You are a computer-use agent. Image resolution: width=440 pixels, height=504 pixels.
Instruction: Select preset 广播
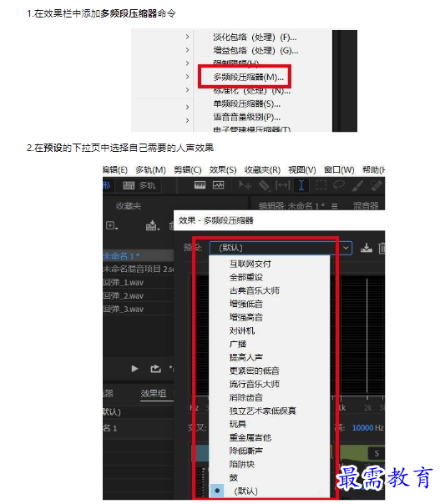[x=238, y=344]
